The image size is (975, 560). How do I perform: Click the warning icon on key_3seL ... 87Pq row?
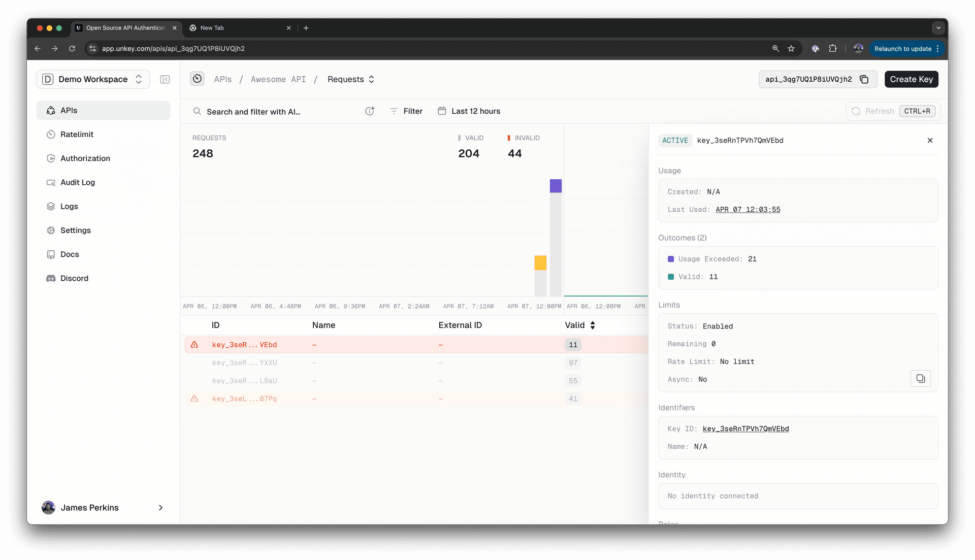click(194, 399)
